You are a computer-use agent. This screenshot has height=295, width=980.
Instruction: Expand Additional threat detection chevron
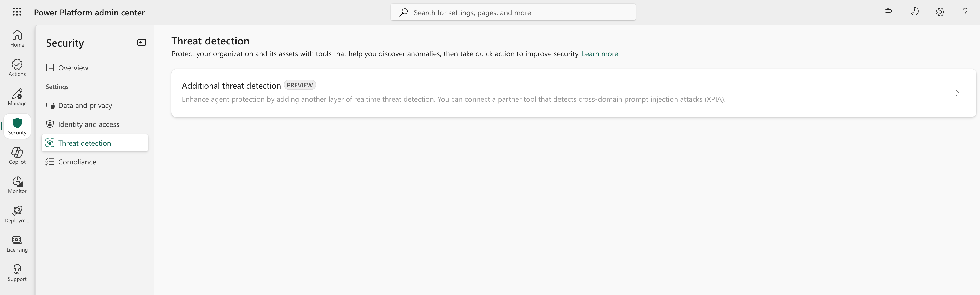point(958,93)
